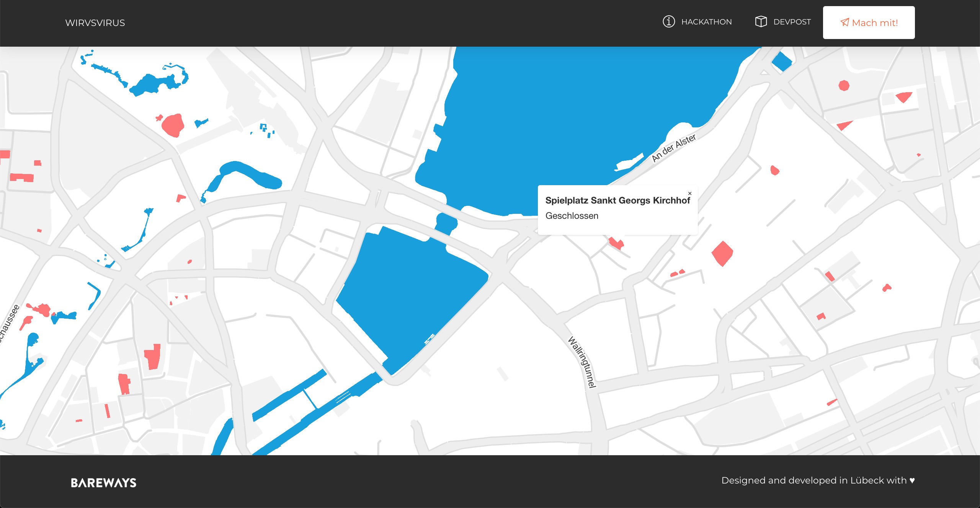This screenshot has height=508, width=980.
Task: Click the Hackathon info circle icon
Action: point(668,21)
